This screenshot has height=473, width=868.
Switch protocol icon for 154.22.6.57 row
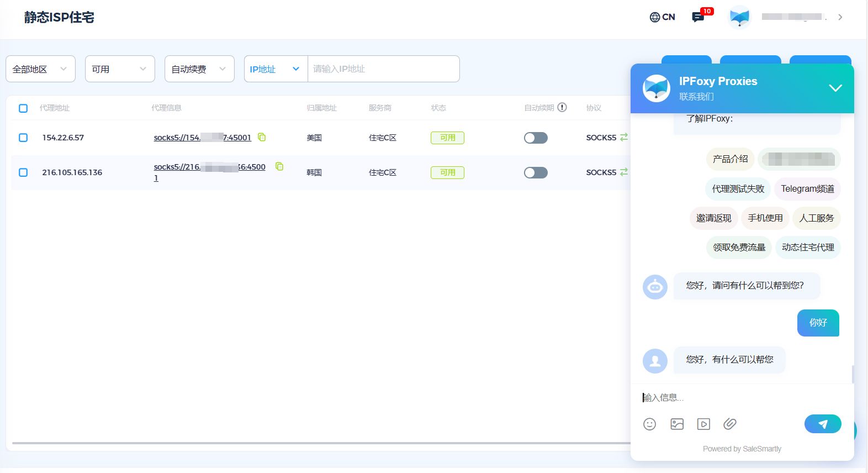pos(624,137)
